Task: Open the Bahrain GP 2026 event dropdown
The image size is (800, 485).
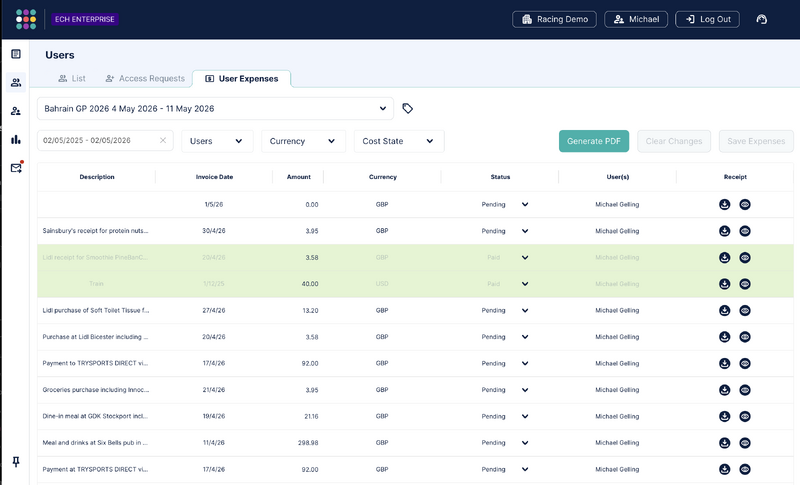Action: tap(215, 109)
